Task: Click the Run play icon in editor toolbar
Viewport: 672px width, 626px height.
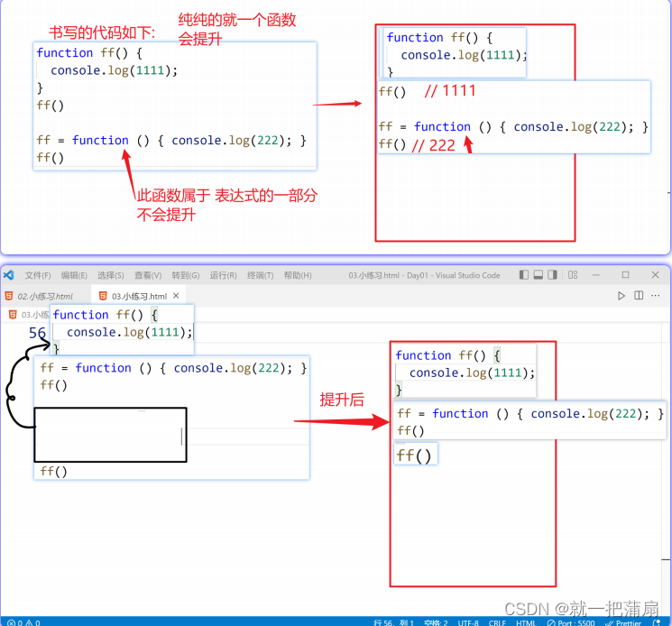Action: [621, 296]
